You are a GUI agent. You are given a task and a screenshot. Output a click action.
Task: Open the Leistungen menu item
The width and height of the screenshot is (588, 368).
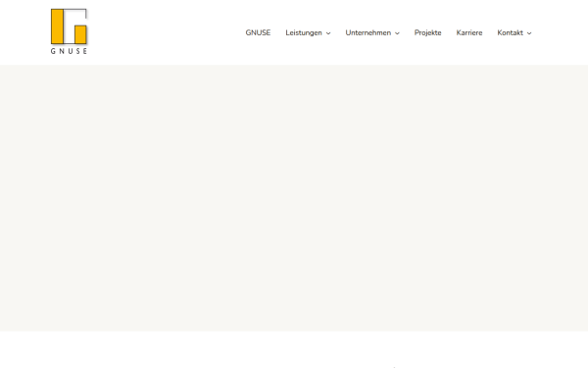[x=304, y=32]
